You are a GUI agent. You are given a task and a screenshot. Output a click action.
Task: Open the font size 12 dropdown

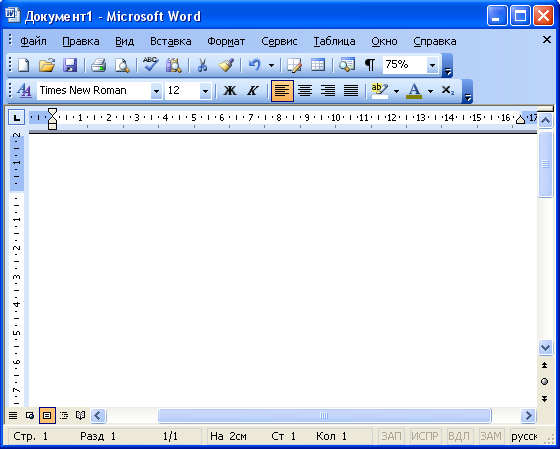205,91
